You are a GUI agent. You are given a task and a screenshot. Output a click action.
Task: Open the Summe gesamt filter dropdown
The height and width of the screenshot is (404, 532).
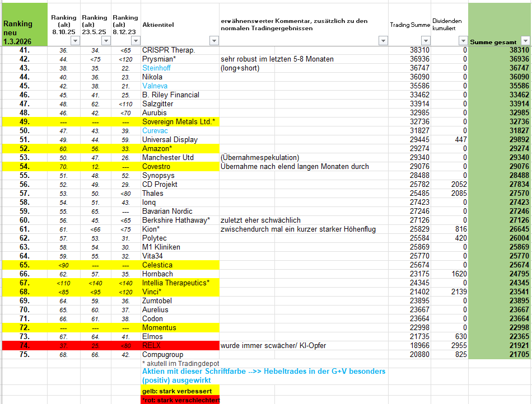pyautogui.click(x=525, y=41)
